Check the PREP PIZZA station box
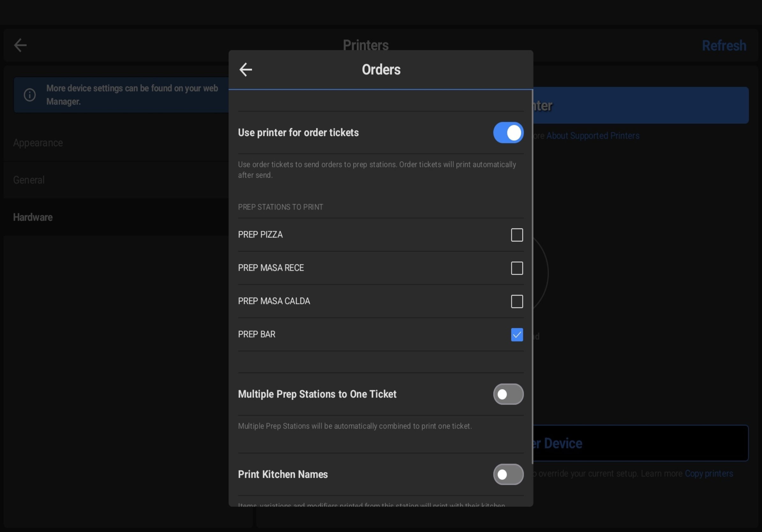This screenshot has width=762, height=532. click(517, 235)
